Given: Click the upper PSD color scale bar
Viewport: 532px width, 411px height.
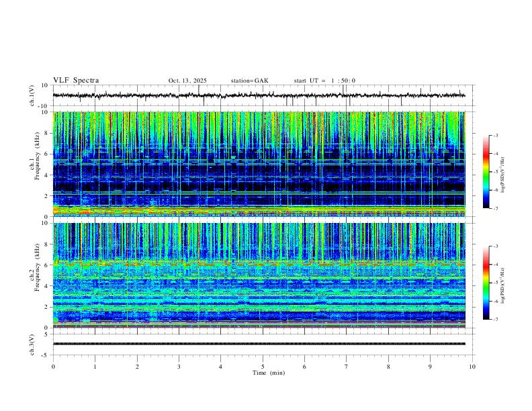Looking at the screenshot, I should tap(486, 172).
